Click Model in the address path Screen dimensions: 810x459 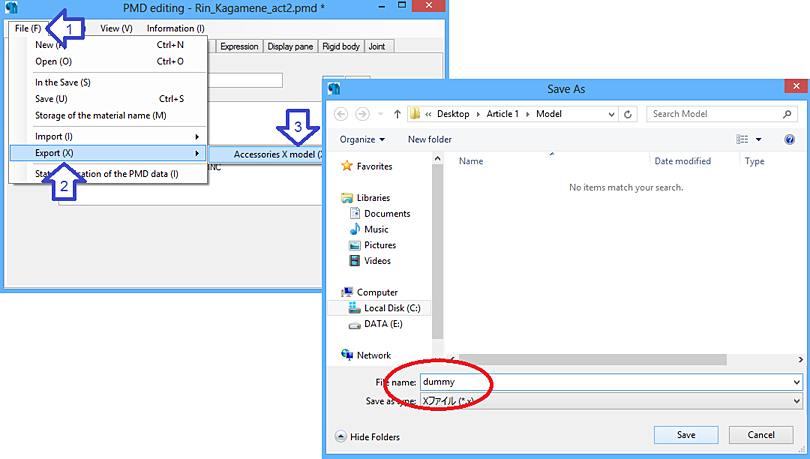(x=549, y=114)
